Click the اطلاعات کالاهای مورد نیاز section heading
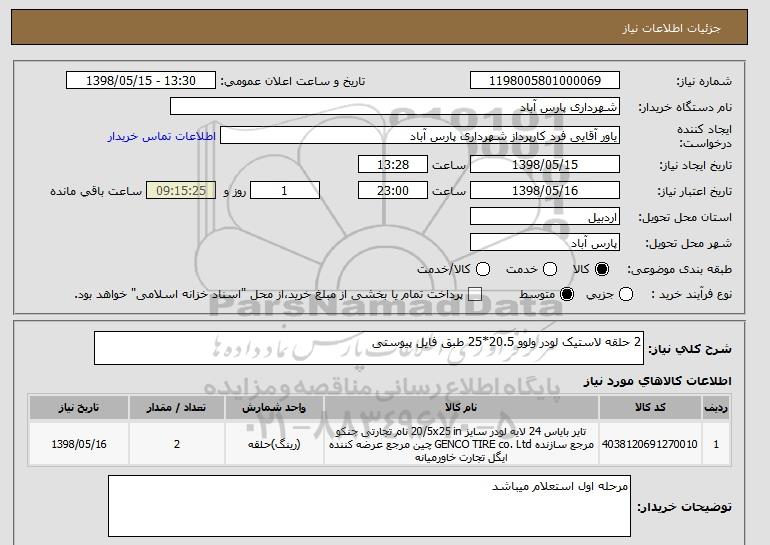Image resolution: width=770 pixels, height=545 pixels. tap(657, 381)
